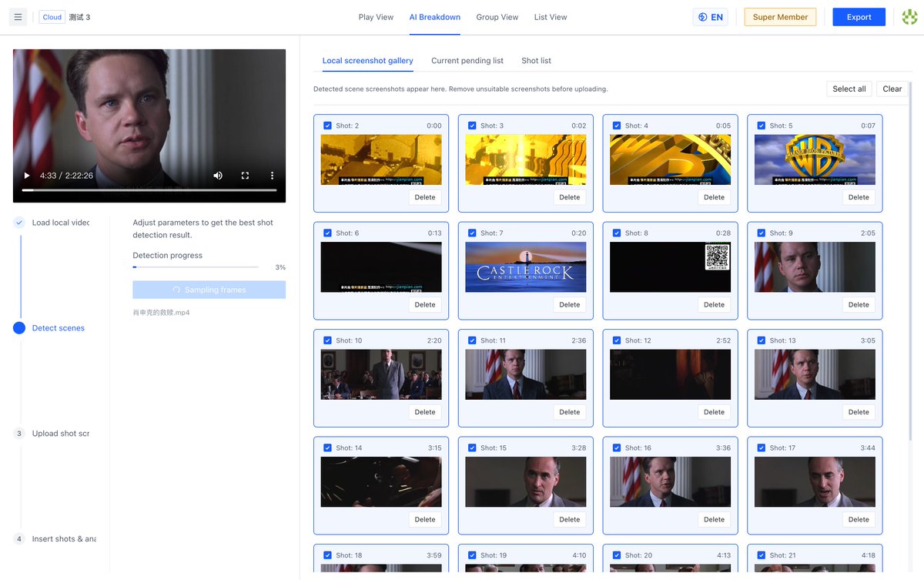Image resolution: width=924 pixels, height=580 pixels.
Task: Switch language with the EN button
Action: tap(711, 17)
